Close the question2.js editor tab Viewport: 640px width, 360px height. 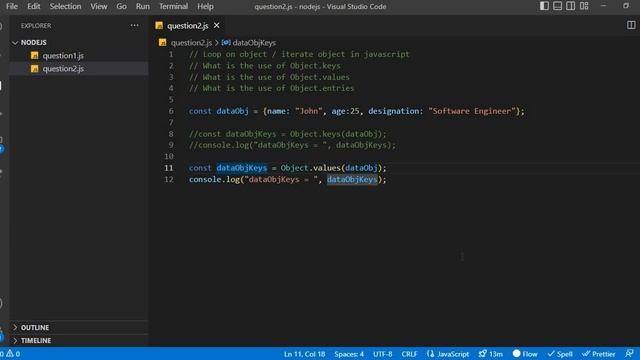pos(217,25)
